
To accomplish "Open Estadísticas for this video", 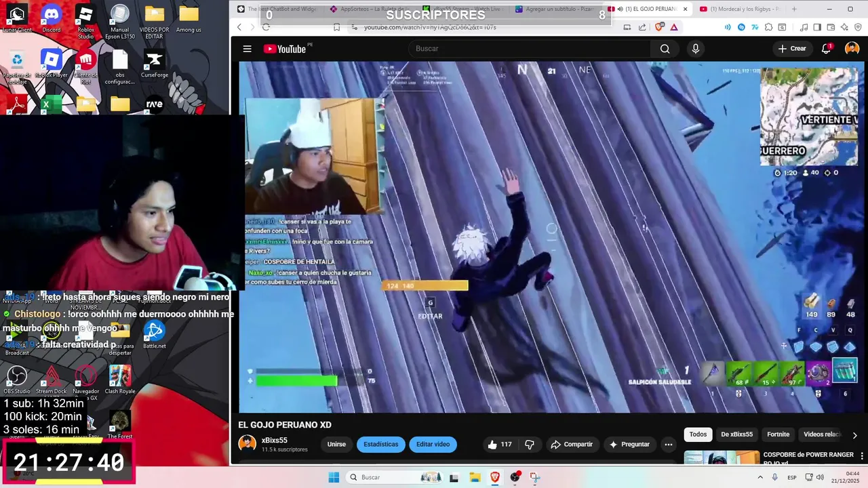I will (x=381, y=445).
